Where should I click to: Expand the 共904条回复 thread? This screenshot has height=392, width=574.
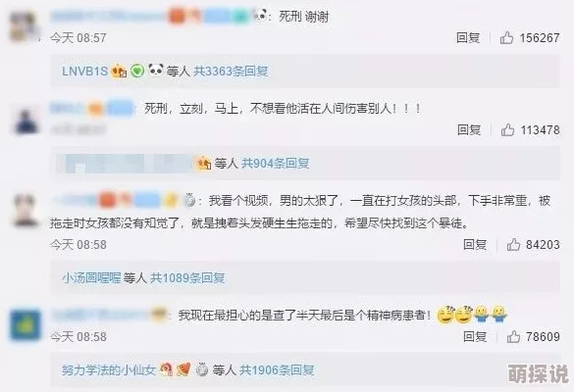click(x=276, y=163)
